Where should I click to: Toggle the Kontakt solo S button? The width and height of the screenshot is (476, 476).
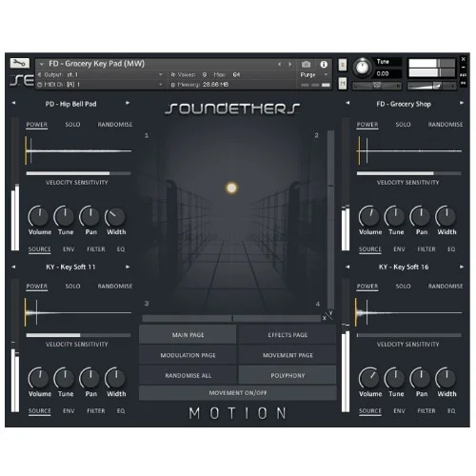click(343, 65)
